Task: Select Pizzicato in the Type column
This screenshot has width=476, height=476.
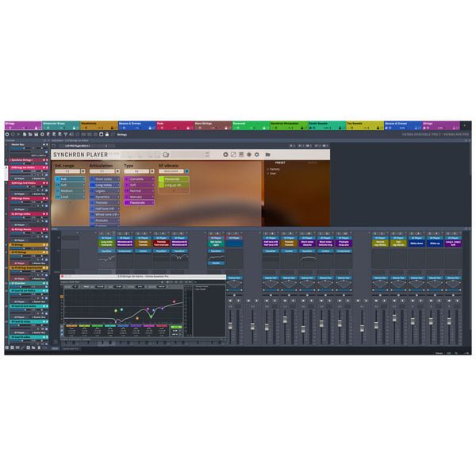Action: pos(137,202)
